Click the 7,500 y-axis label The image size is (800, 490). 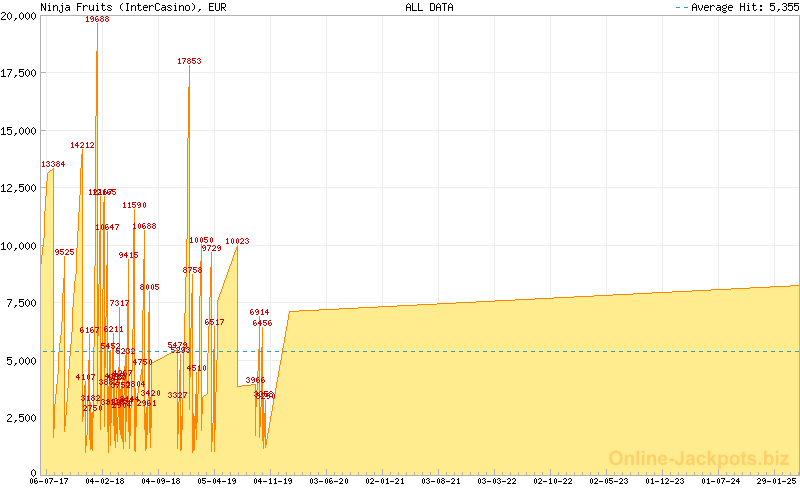(x=22, y=304)
